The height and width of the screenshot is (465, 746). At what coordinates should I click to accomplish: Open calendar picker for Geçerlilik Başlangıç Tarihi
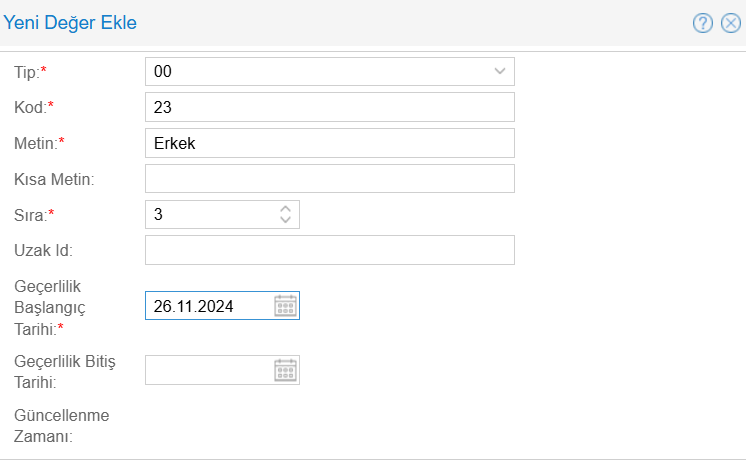286,306
